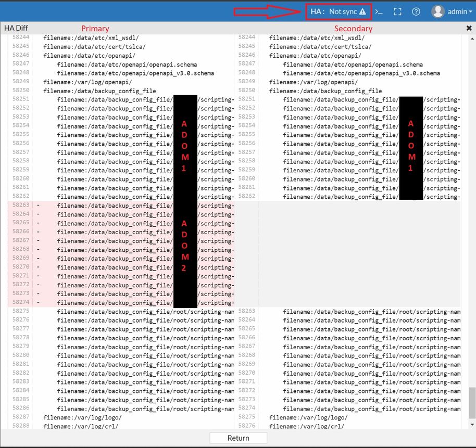476x448 pixels.
Task: Click the vertical scrollbar thumb
Action: click(x=472, y=403)
